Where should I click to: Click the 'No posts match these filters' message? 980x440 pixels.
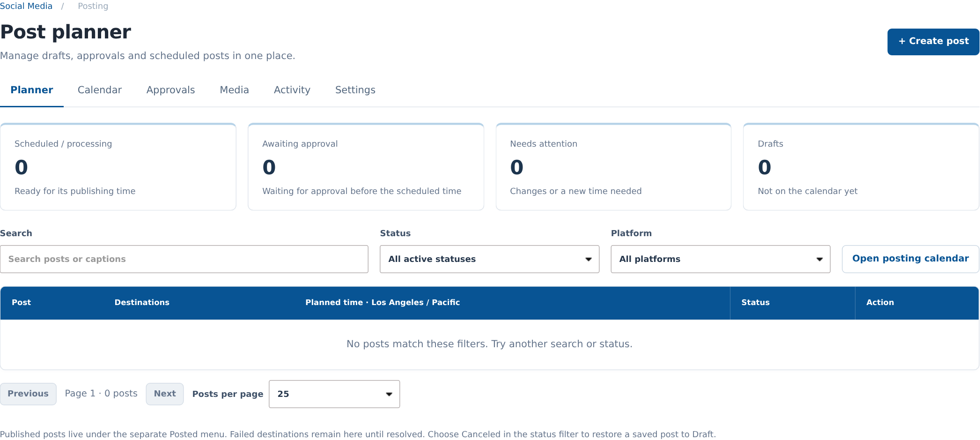489,344
